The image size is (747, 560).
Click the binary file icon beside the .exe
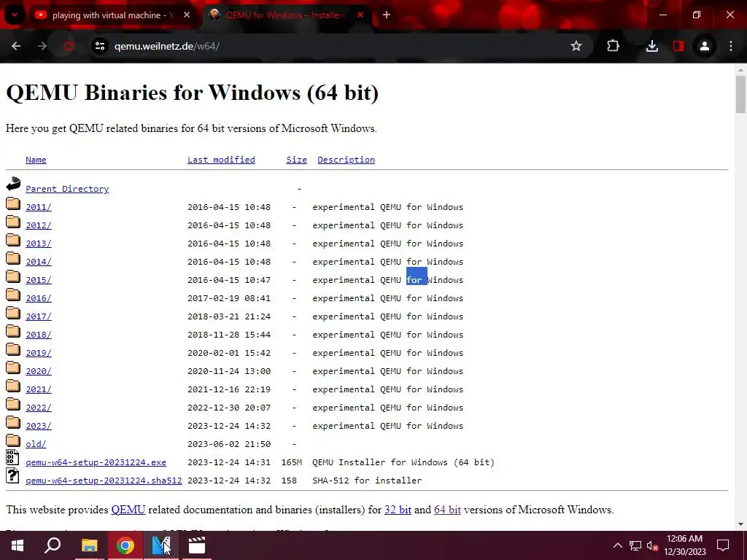(12, 457)
